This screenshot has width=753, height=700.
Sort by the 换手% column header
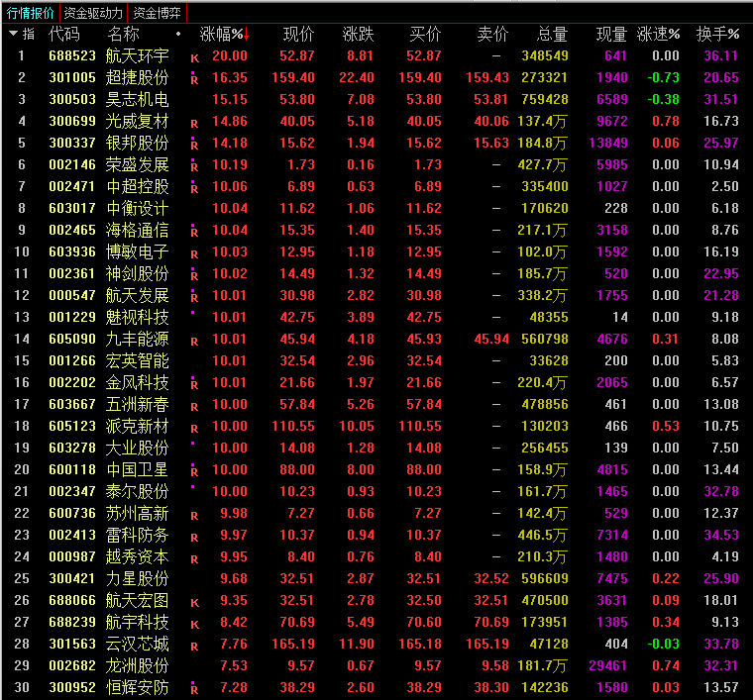tap(717, 34)
